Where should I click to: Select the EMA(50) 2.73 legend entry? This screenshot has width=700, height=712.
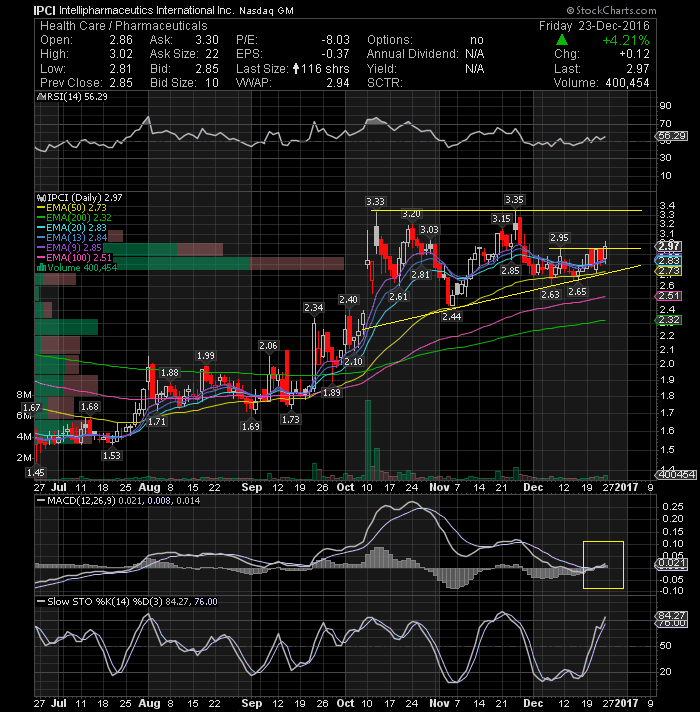72,208
